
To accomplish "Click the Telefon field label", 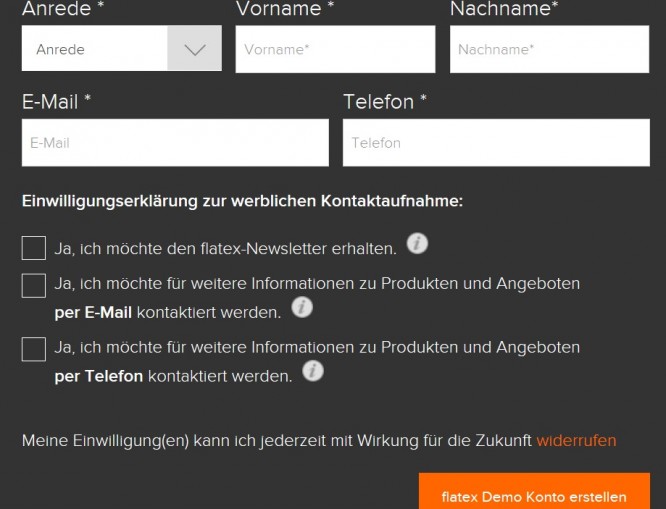I will [x=385, y=102].
